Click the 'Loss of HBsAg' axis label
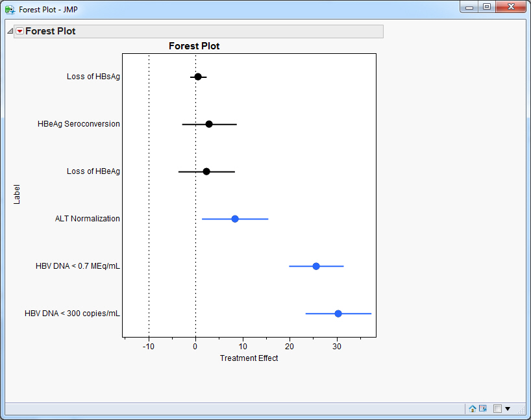 (x=93, y=77)
